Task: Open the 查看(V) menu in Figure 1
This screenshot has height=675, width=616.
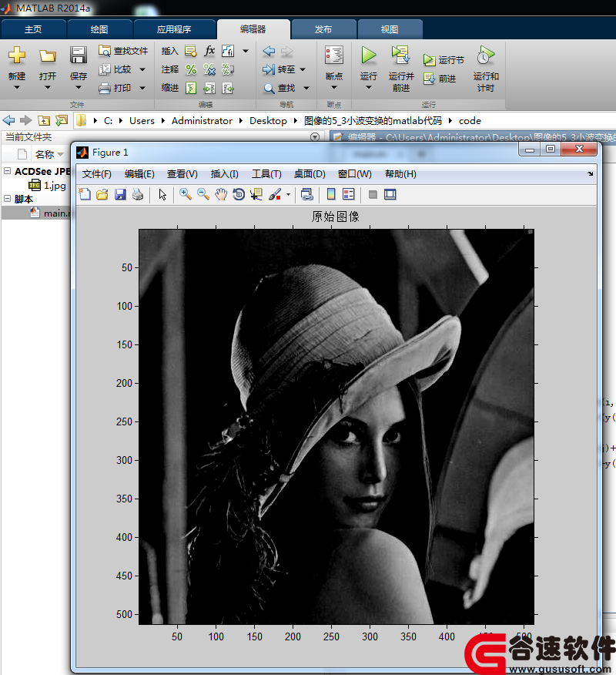Action: 182,174
